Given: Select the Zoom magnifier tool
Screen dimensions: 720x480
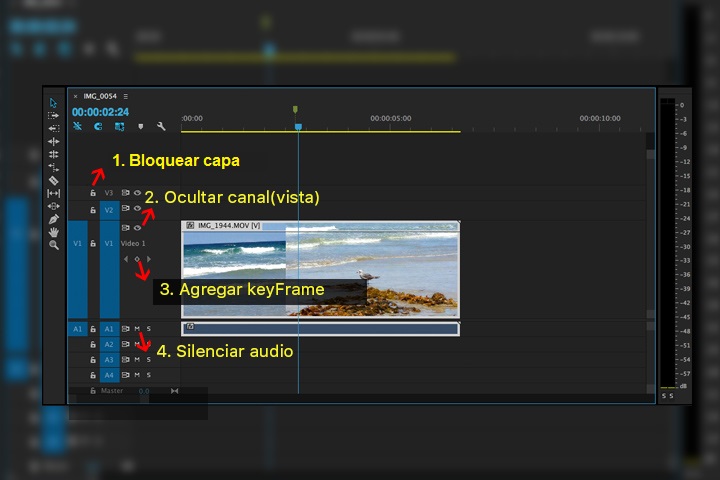Looking at the screenshot, I should [x=54, y=245].
